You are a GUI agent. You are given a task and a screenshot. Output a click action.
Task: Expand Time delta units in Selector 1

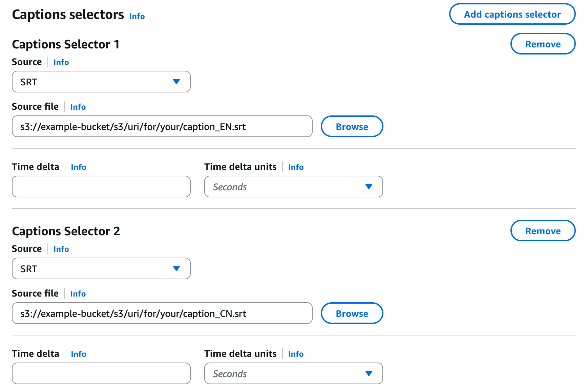point(293,187)
